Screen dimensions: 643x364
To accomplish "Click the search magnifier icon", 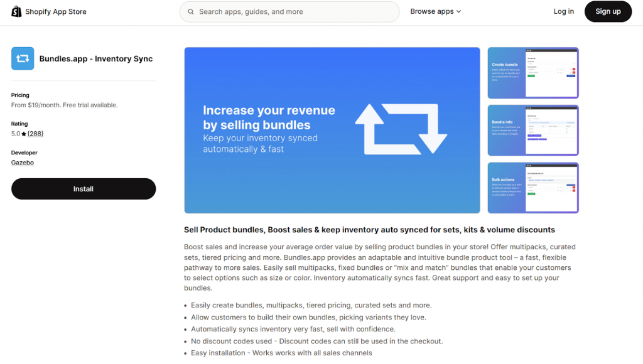I will pos(190,11).
